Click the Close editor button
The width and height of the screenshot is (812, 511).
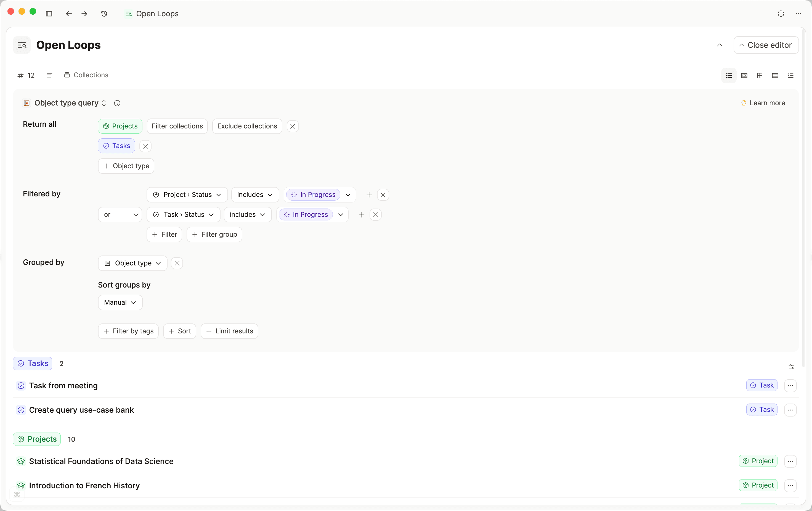point(766,45)
